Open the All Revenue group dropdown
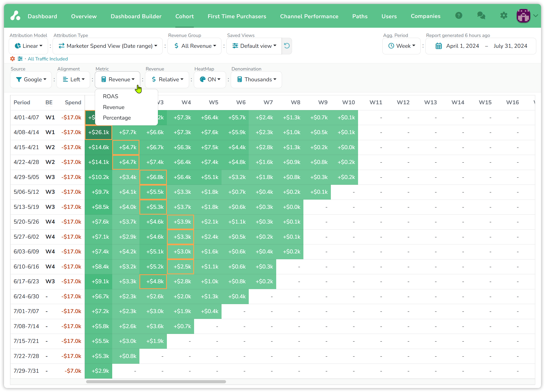 [x=195, y=46]
